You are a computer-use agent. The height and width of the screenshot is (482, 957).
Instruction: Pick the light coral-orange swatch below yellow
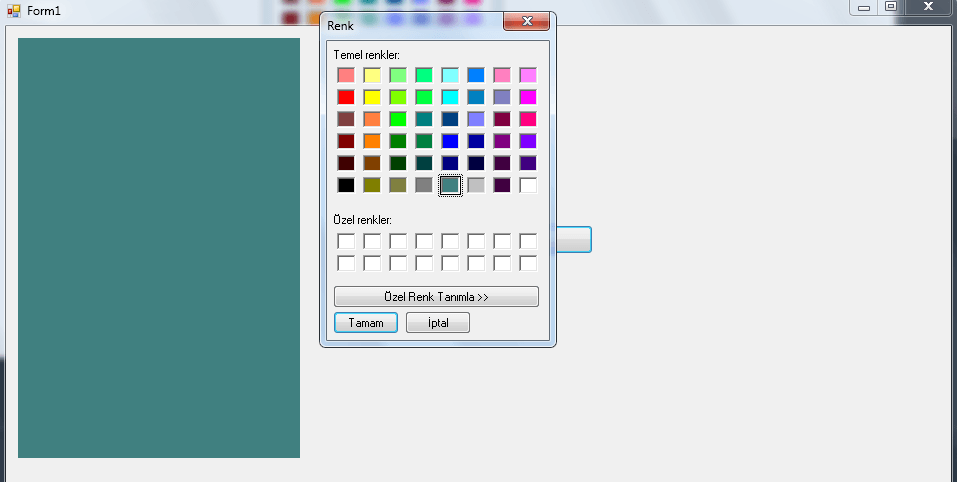372,119
